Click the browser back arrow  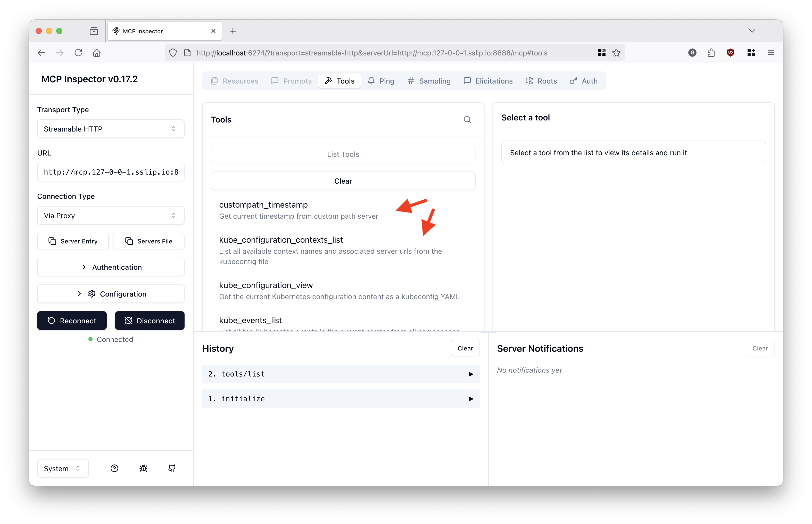(41, 53)
